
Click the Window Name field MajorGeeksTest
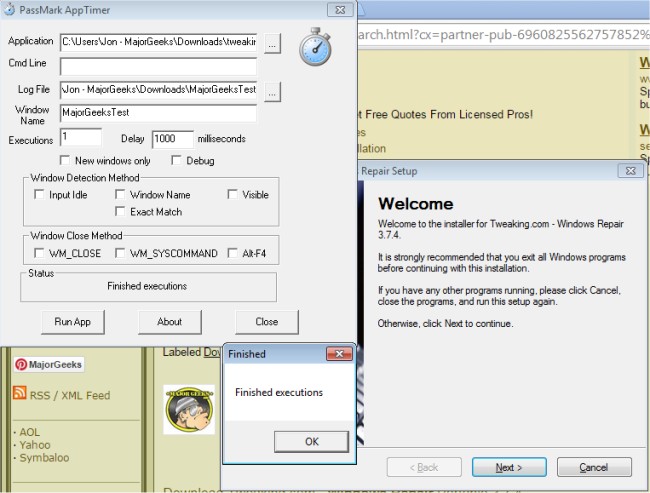coord(158,113)
